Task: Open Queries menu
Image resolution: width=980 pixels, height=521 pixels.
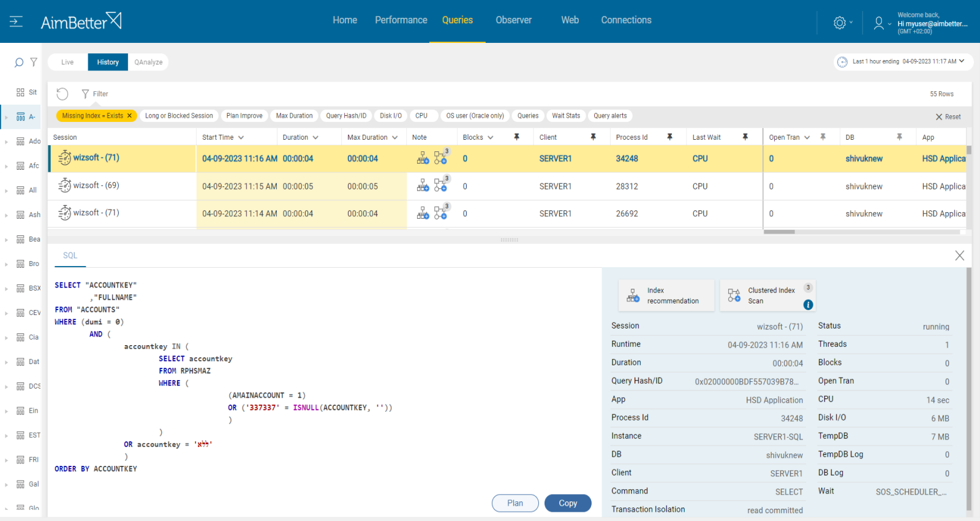Action: click(x=458, y=20)
